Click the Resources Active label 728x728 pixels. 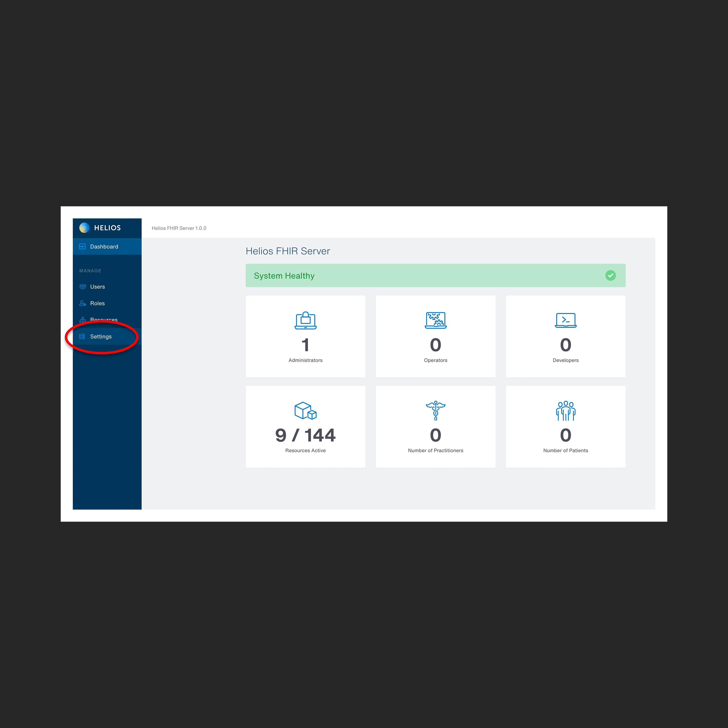306,451
